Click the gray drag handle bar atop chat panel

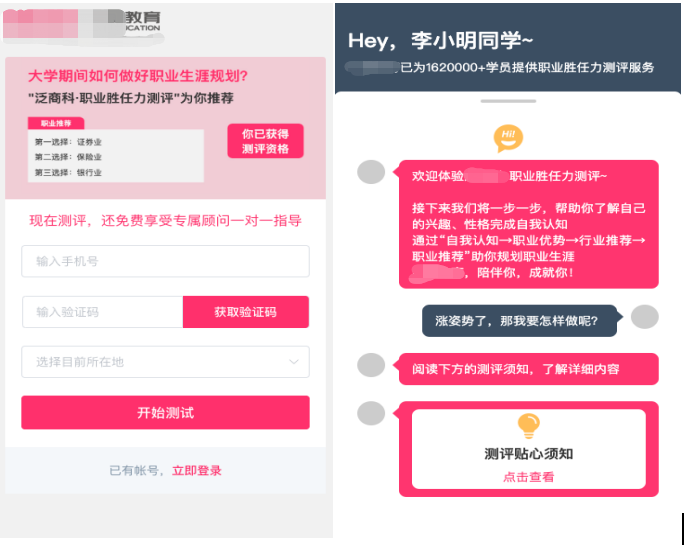coord(508,101)
